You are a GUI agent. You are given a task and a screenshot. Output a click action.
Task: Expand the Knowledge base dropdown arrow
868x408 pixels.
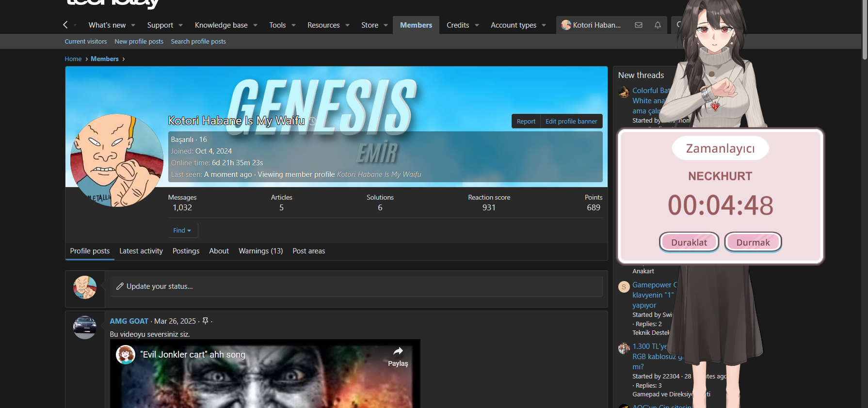255,25
